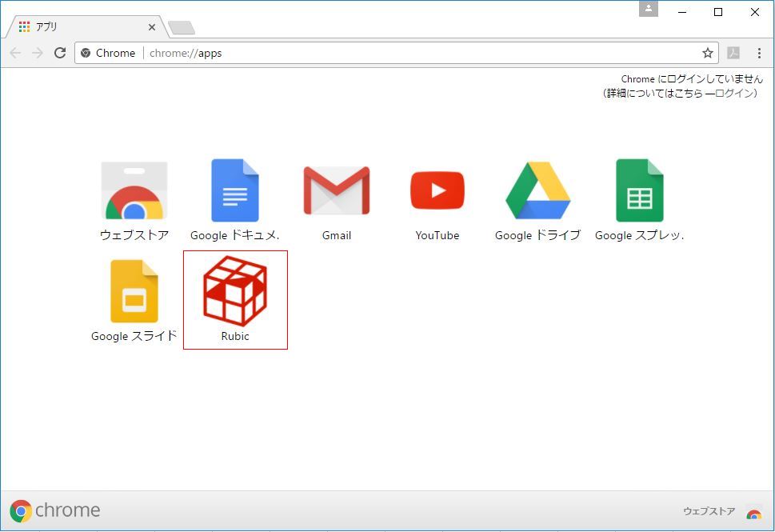This screenshot has height=532, width=775.
Task: Click the PDF extension icon in toolbar
Action: point(733,53)
